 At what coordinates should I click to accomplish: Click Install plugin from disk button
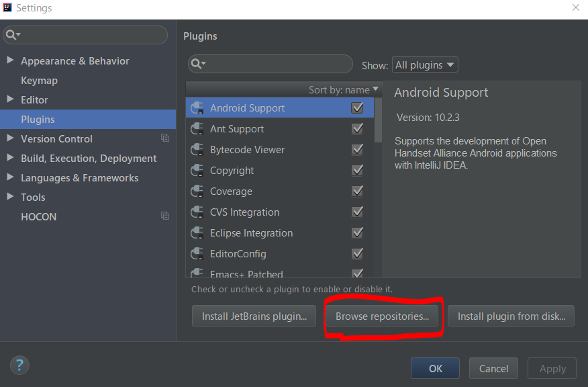[x=511, y=316]
